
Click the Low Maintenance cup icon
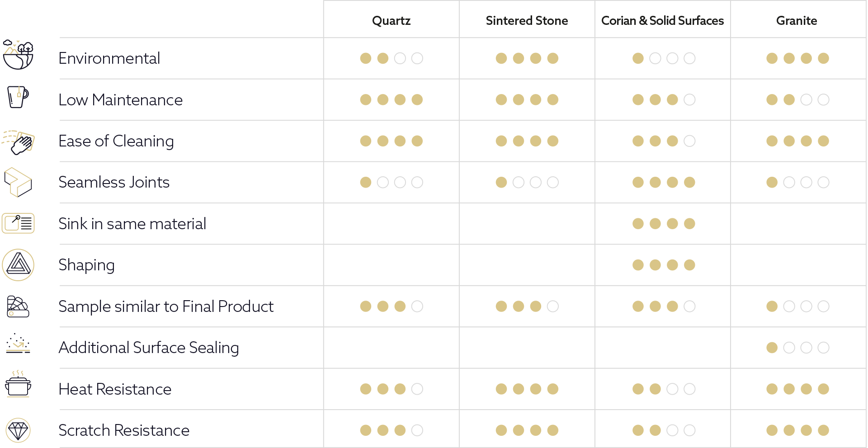click(x=18, y=97)
